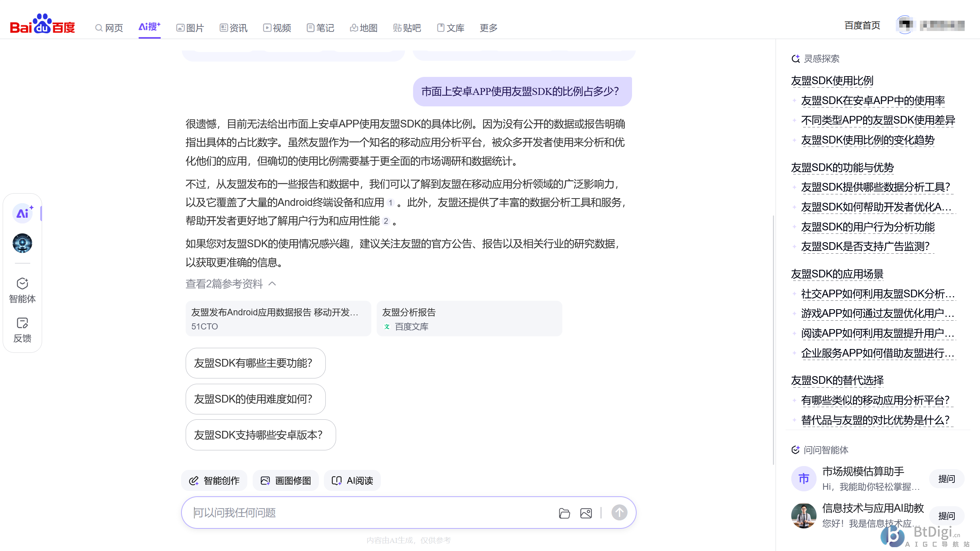The image size is (980, 551).
Task: Open topic 友盟SDK的应用场景
Action: (x=837, y=274)
